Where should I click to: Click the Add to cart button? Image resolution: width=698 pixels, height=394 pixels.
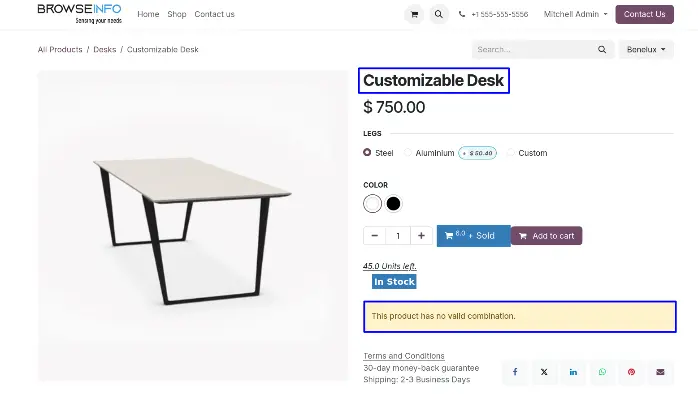[546, 236]
